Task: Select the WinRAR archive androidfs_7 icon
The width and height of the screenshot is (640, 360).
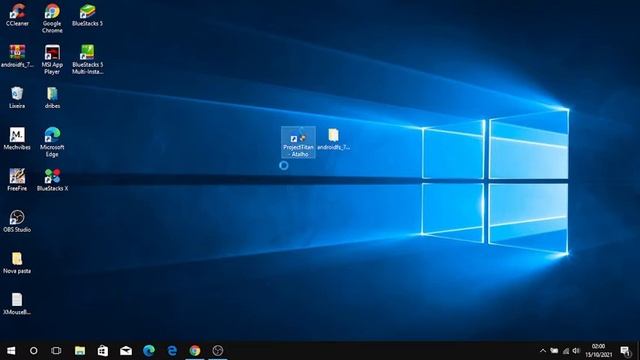Action: [17, 56]
